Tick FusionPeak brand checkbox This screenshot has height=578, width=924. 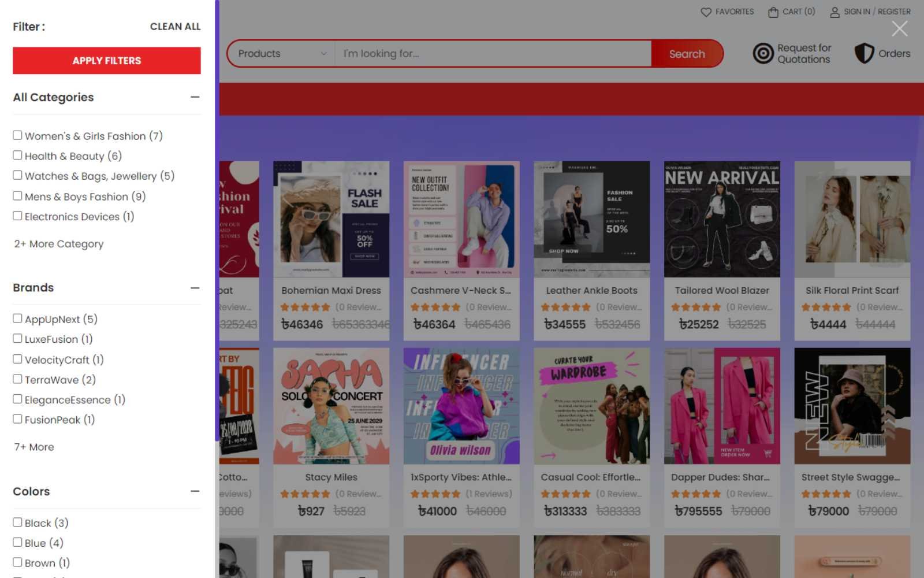coord(17,419)
